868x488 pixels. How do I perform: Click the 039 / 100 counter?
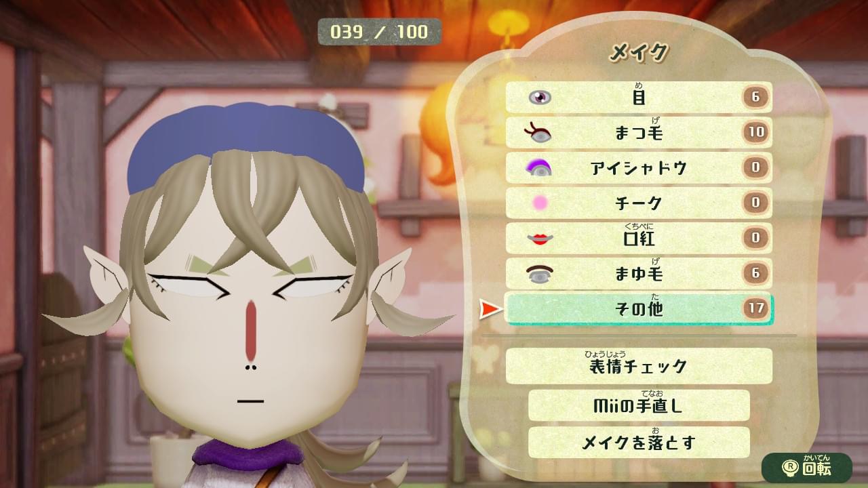click(x=379, y=32)
